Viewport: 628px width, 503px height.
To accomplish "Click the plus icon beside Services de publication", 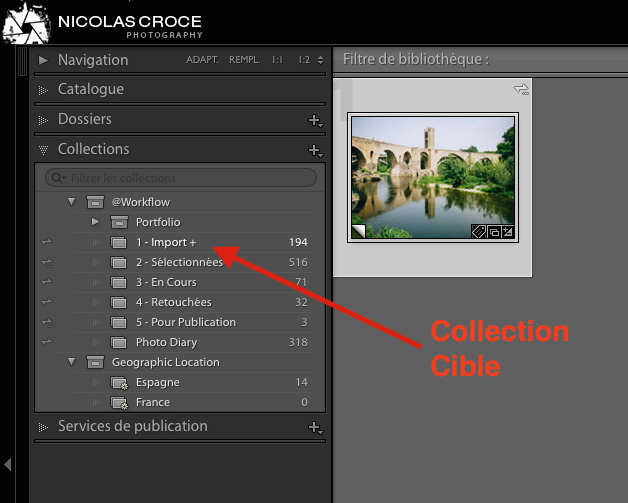I will point(314,427).
